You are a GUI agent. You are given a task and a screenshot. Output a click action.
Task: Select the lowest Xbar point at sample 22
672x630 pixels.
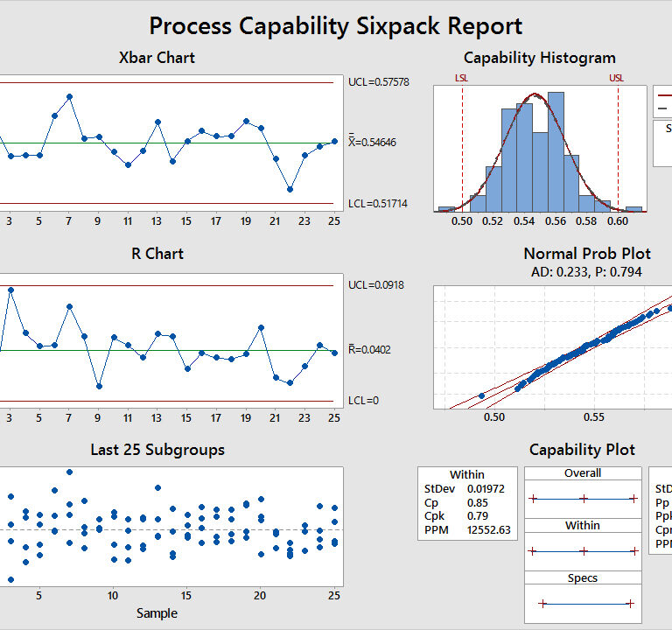point(290,189)
